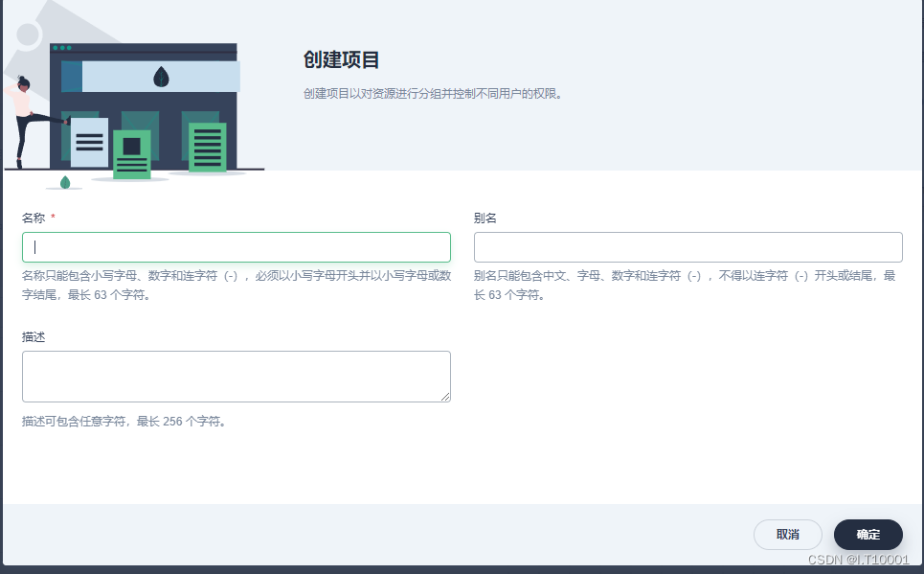Screen dimensions: 924x574
Task: Click inside the 别名 alias input field
Action: click(x=687, y=246)
